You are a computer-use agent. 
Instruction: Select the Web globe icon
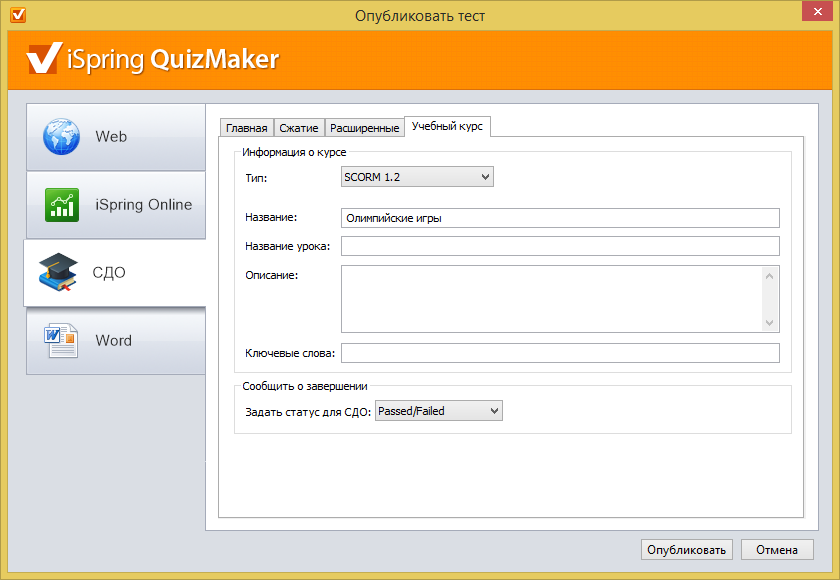click(x=61, y=137)
